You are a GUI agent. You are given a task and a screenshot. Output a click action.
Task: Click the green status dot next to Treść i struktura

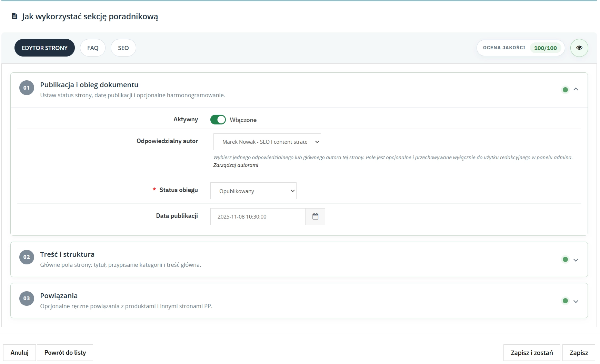point(565,260)
